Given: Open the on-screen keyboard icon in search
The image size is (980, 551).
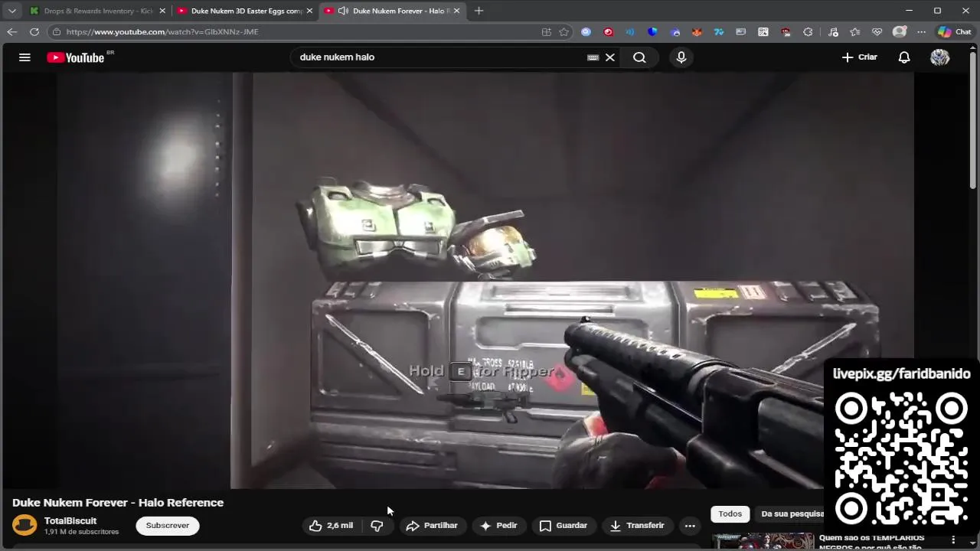Looking at the screenshot, I should click(593, 57).
